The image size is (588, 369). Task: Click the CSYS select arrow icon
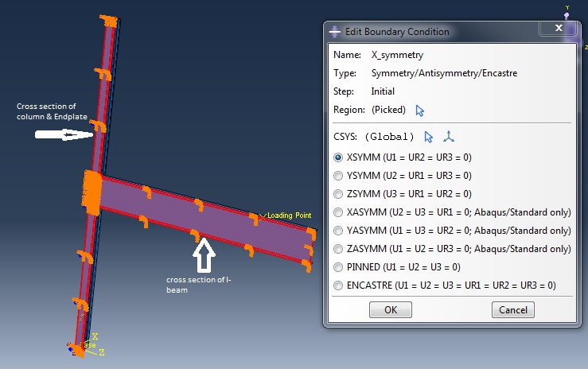coord(428,137)
